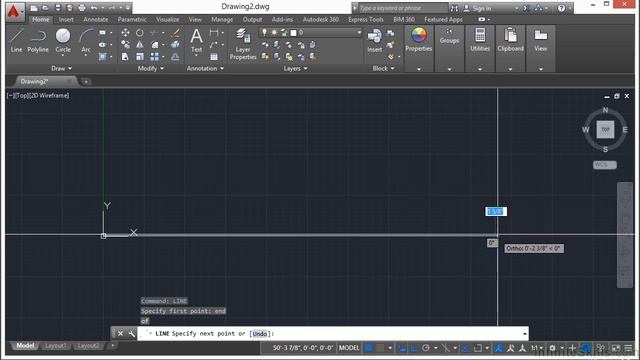
Task: Select the Arc tool
Action: [x=86, y=41]
